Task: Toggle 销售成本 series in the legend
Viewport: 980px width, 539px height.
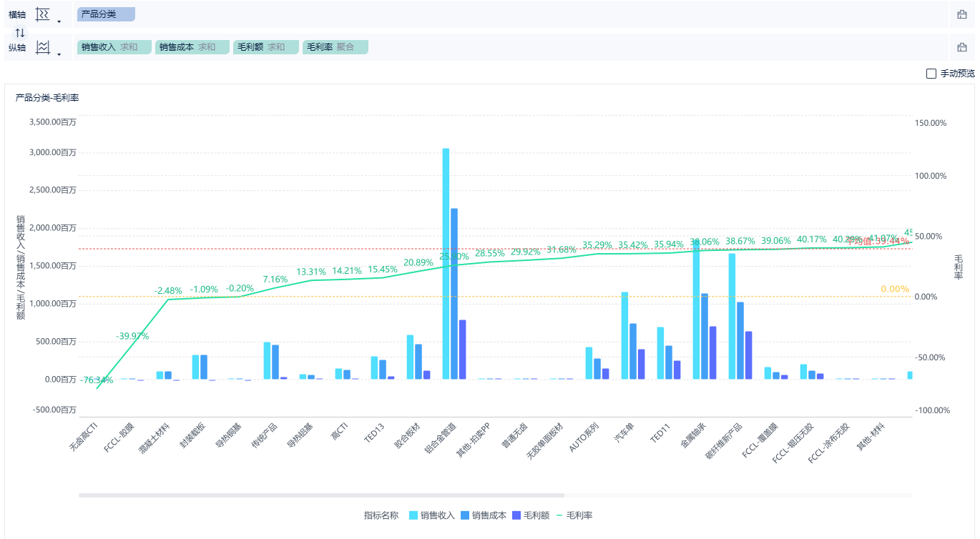Action: (x=484, y=515)
